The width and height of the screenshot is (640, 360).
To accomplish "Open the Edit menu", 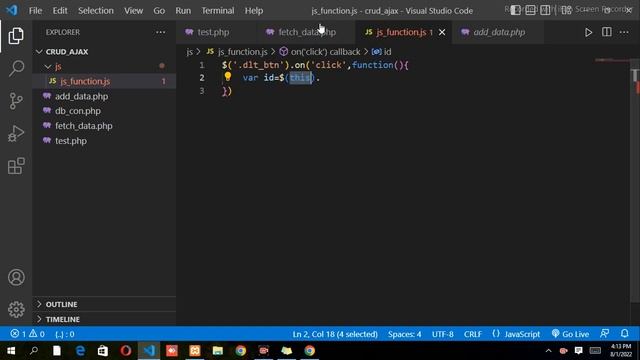I will point(60,11).
